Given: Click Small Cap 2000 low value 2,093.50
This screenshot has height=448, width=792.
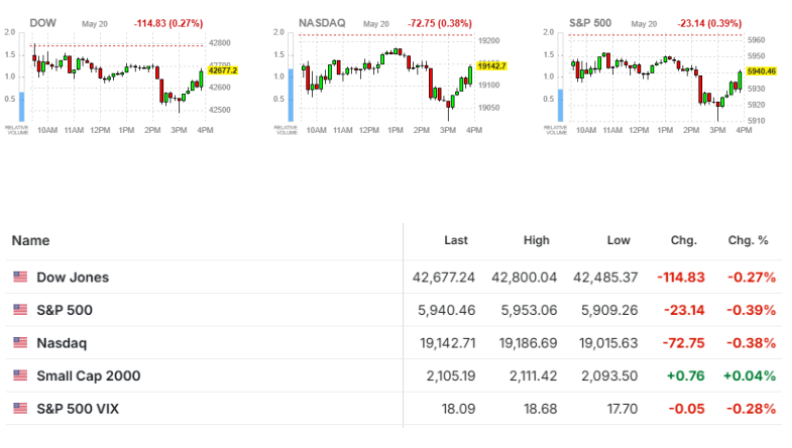Looking at the screenshot, I should pyautogui.click(x=609, y=376).
